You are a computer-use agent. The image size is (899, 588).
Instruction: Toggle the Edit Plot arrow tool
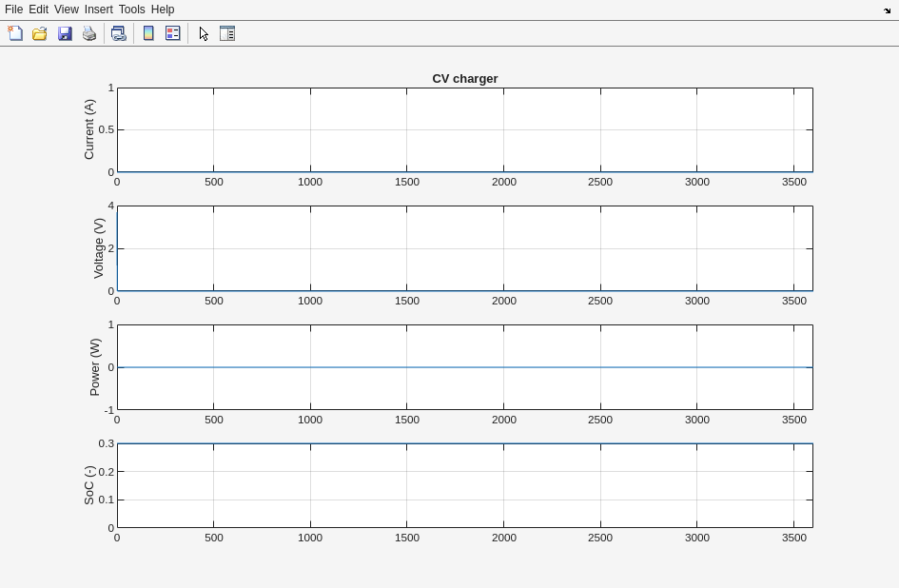(204, 33)
